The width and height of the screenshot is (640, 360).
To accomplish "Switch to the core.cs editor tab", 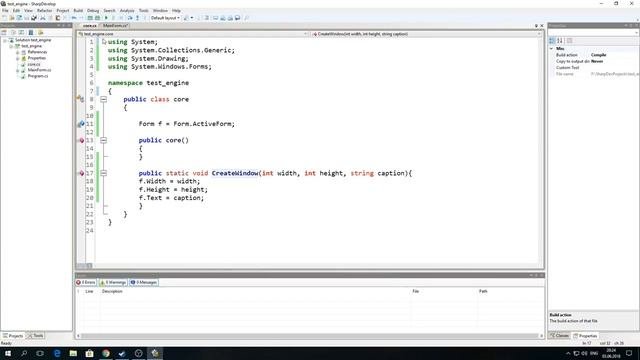I will (x=89, y=26).
